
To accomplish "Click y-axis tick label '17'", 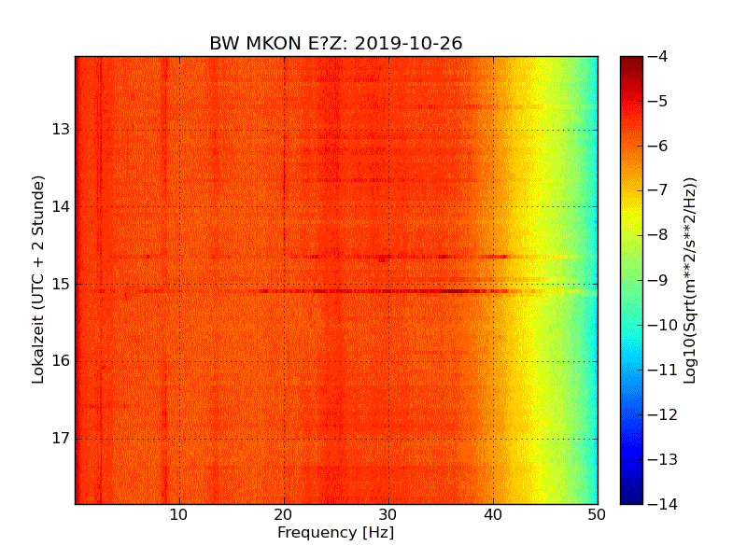I will (61, 438).
